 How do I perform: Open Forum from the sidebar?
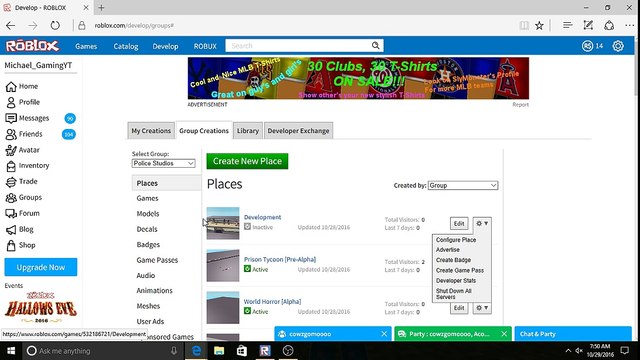coord(23,213)
